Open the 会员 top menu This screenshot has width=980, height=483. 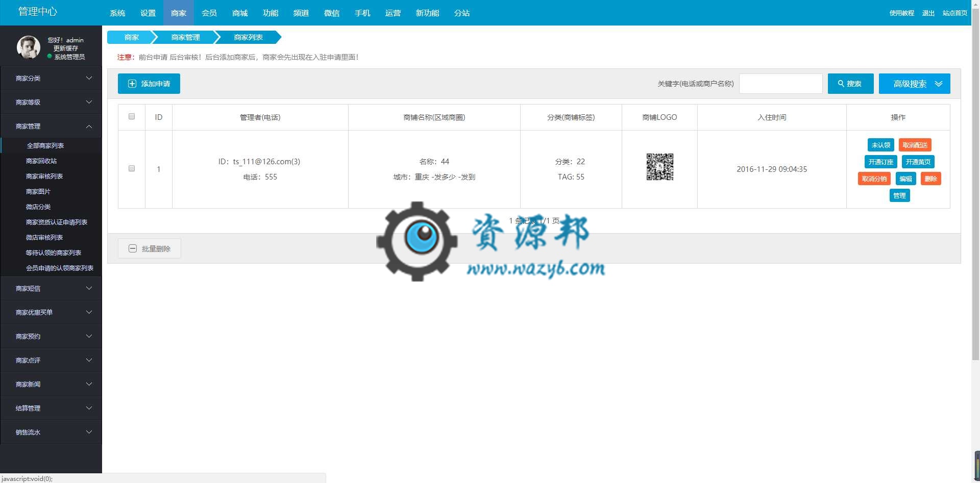coord(209,13)
